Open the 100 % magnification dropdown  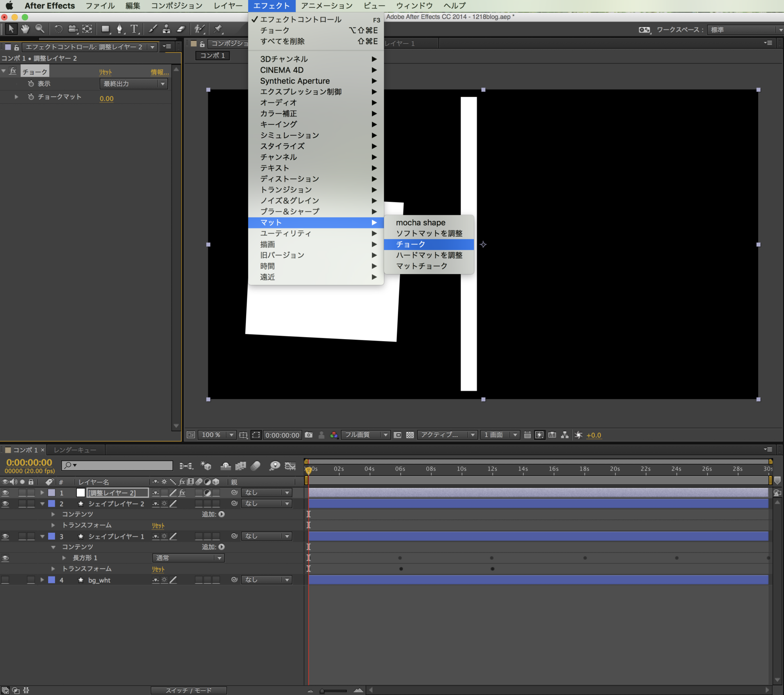[x=217, y=435]
